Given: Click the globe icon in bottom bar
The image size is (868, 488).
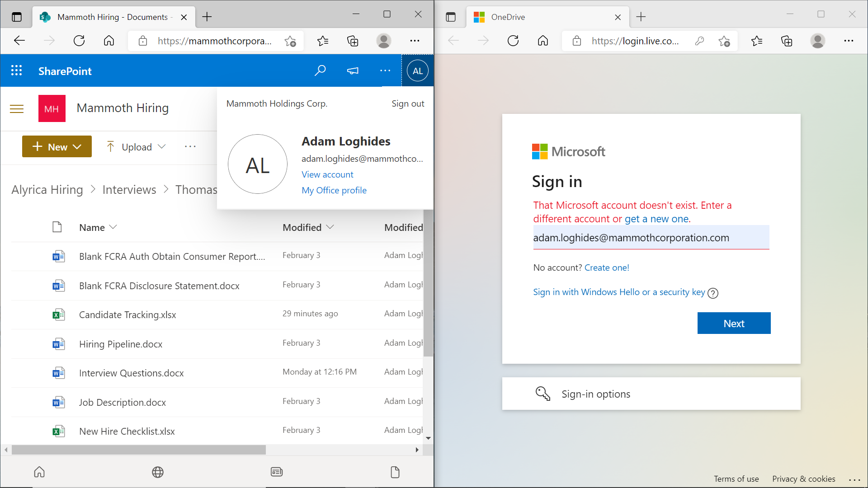Looking at the screenshot, I should tap(158, 472).
